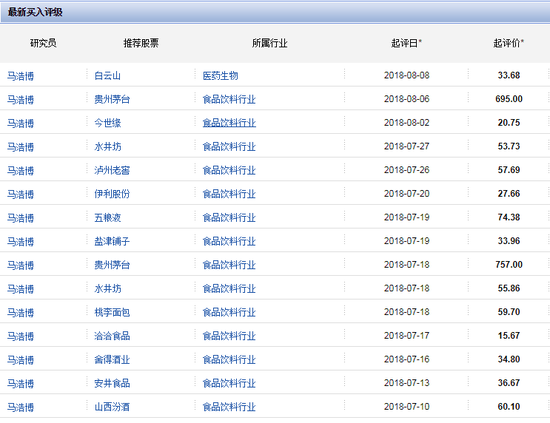Open 贵州茅台 link dated 2018-08-06

pos(112,99)
